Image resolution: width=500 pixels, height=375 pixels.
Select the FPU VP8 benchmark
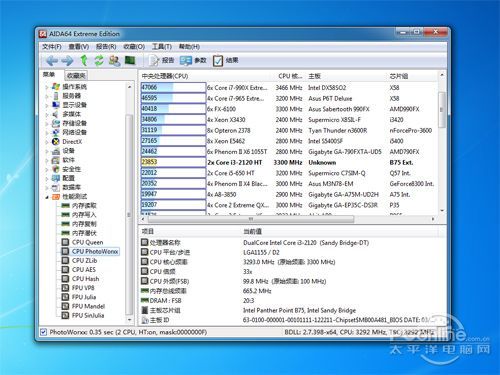coord(83,288)
